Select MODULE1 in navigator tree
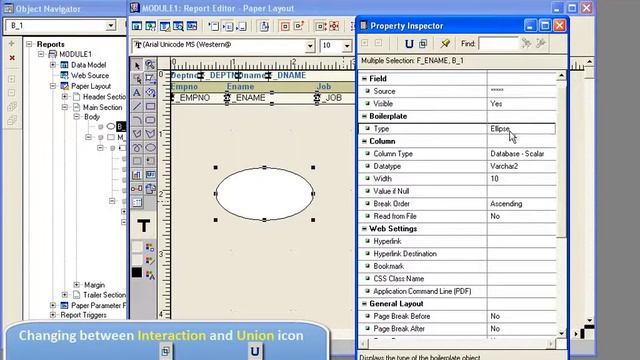 76,54
